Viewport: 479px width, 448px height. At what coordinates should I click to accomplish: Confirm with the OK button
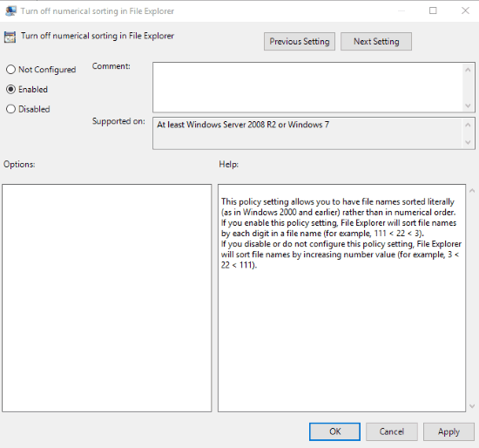click(334, 431)
